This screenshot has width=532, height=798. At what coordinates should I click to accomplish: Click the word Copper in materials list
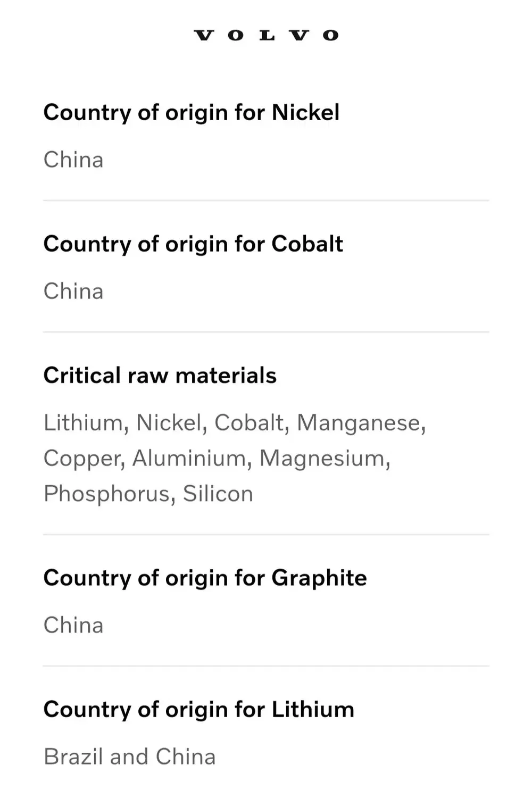[84, 459]
